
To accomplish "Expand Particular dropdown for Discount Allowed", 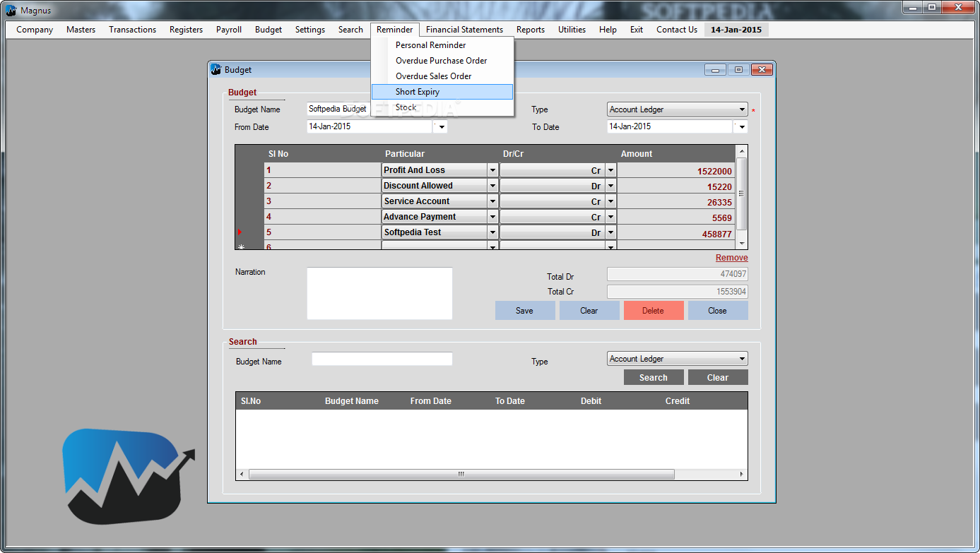I will 492,186.
